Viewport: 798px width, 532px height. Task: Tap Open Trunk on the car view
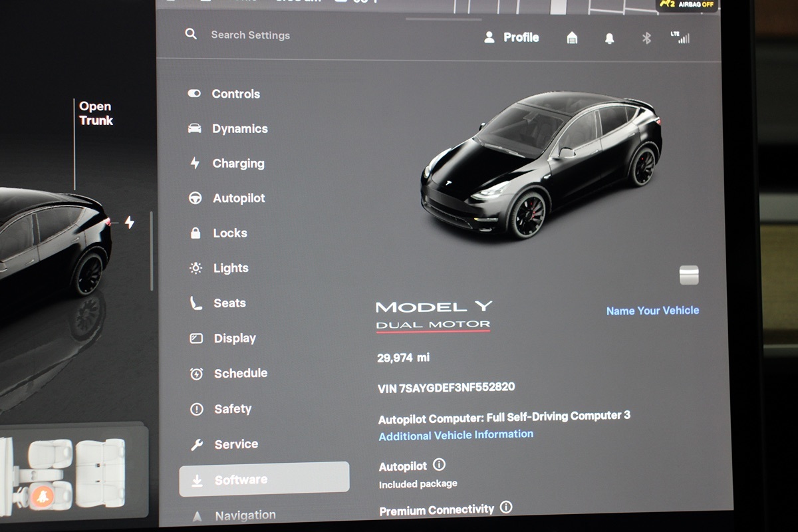[96, 114]
